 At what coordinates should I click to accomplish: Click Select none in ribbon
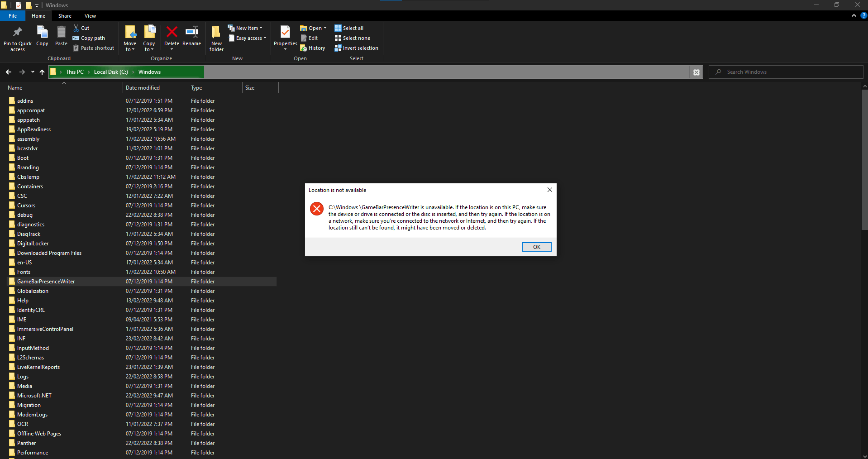pos(352,38)
